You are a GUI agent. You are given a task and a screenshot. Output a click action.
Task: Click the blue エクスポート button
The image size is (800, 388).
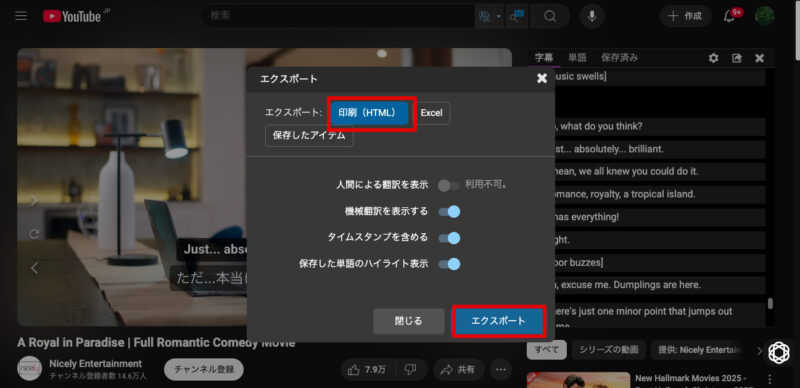[x=498, y=321]
